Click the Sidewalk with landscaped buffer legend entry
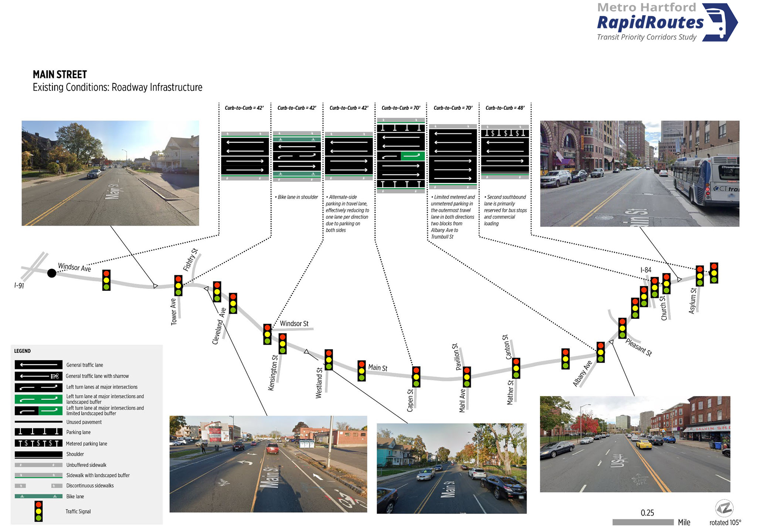 click(98, 475)
